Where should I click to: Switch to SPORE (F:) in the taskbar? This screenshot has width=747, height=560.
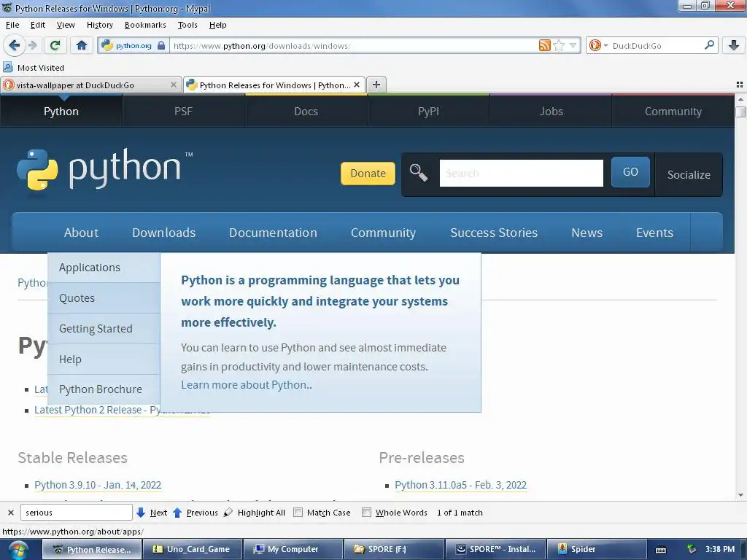click(x=393, y=549)
